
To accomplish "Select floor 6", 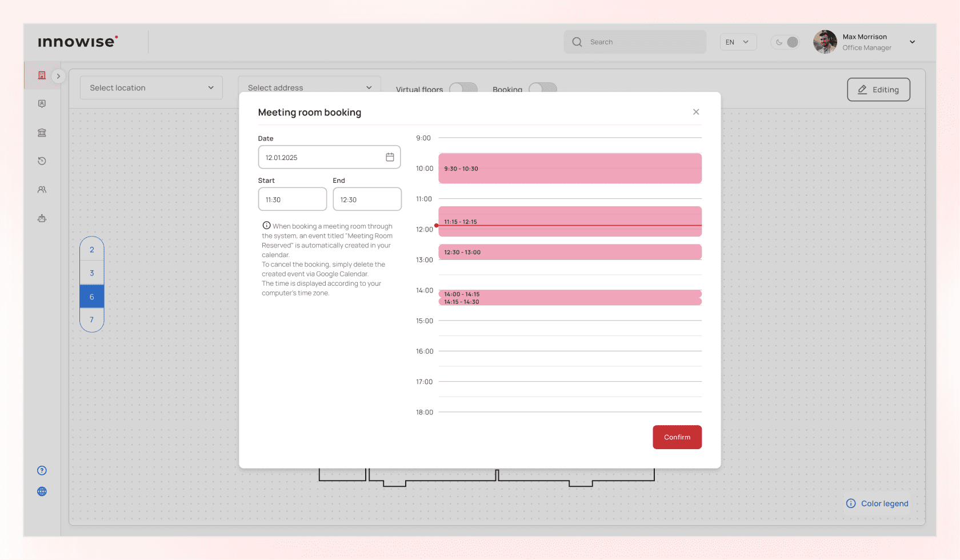I will [92, 297].
